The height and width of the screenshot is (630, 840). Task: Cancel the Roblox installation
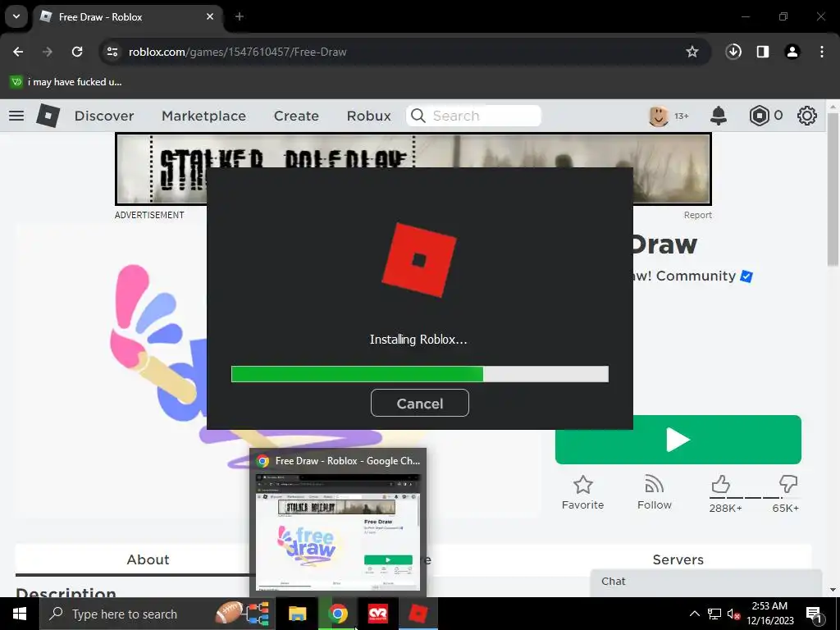coord(419,403)
